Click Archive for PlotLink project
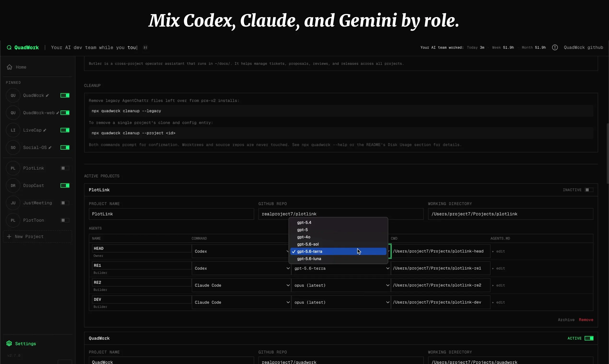 coord(566,320)
